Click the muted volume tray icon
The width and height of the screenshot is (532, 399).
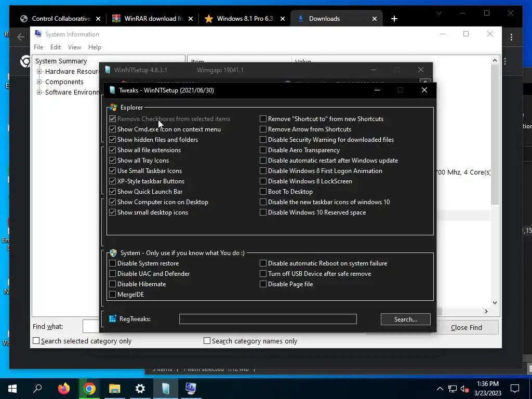(464, 389)
